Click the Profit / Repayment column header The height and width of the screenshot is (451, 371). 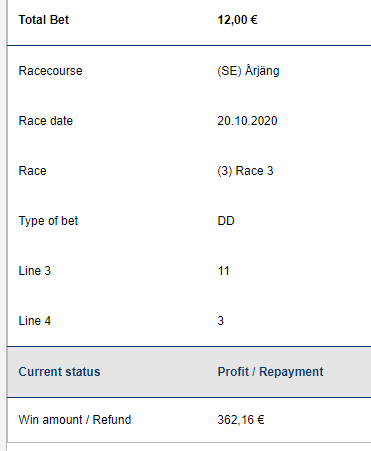(270, 372)
